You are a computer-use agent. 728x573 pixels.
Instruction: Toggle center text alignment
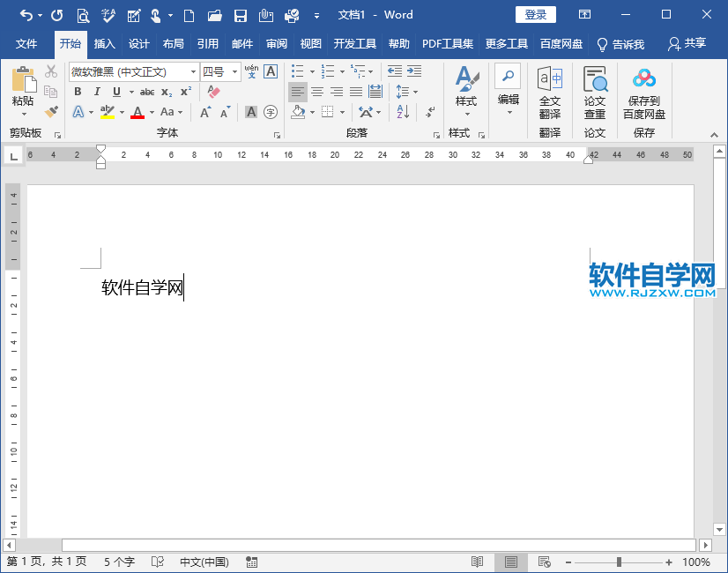coord(317,92)
